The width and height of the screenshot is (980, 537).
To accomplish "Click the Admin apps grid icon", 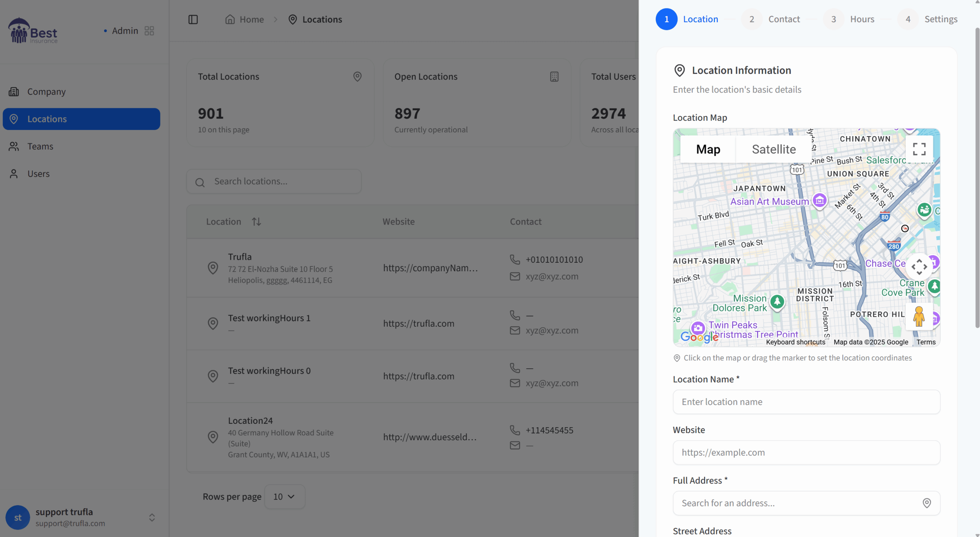I will [x=149, y=31].
